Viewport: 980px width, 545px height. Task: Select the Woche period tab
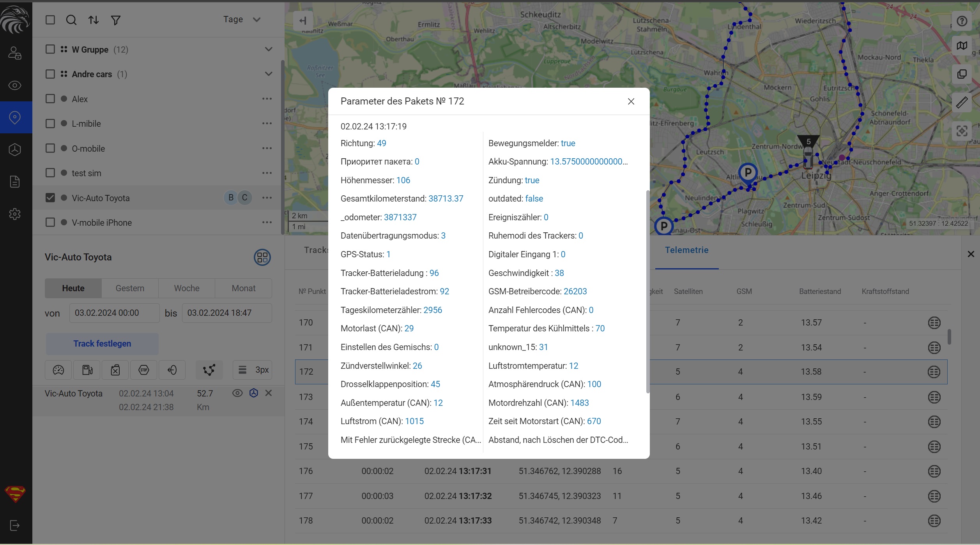(187, 288)
